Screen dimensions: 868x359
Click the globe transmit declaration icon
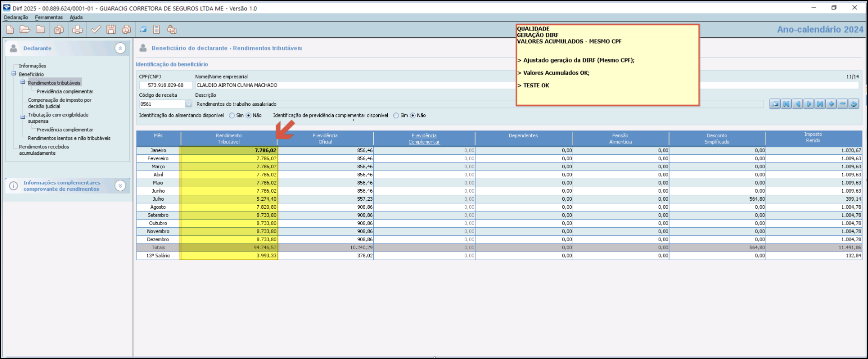tap(126, 29)
